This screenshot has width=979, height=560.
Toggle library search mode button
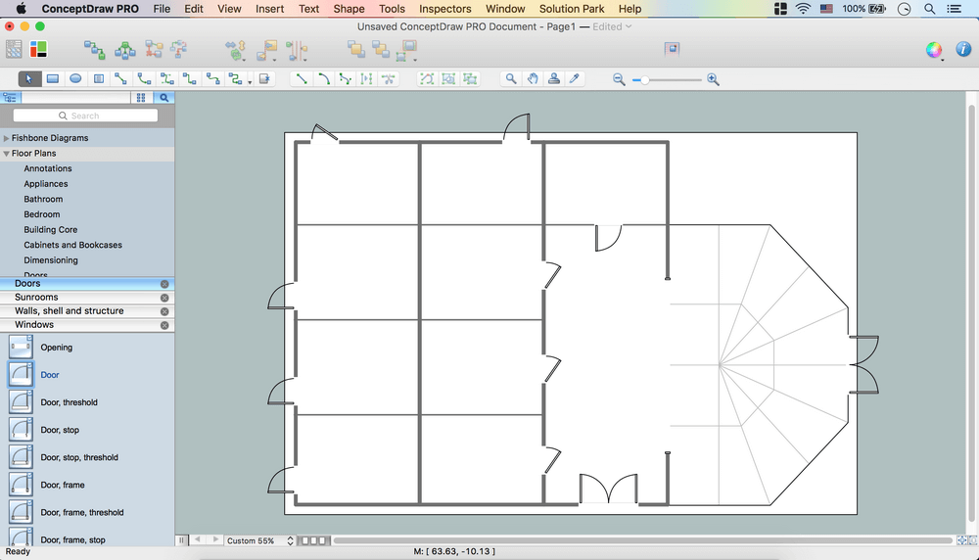(x=164, y=98)
